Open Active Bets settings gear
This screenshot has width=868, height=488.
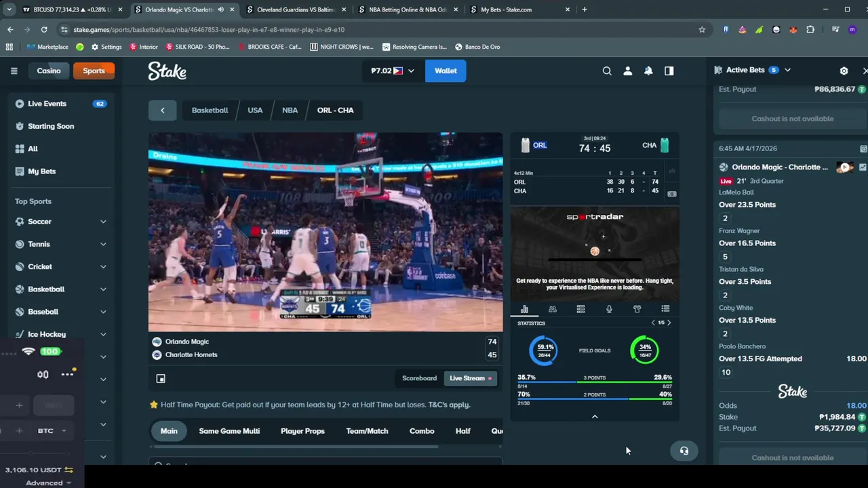tap(844, 70)
